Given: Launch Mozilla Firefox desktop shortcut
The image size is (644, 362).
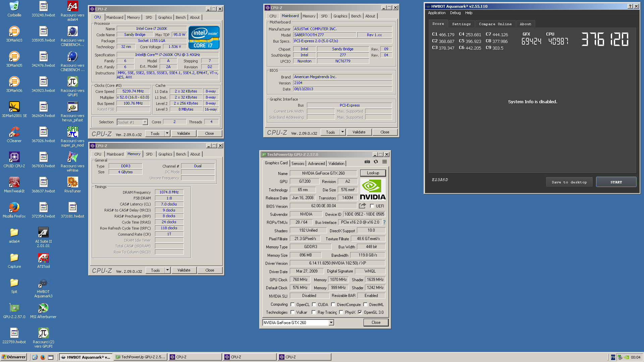Looking at the screenshot, I should (x=14, y=210).
